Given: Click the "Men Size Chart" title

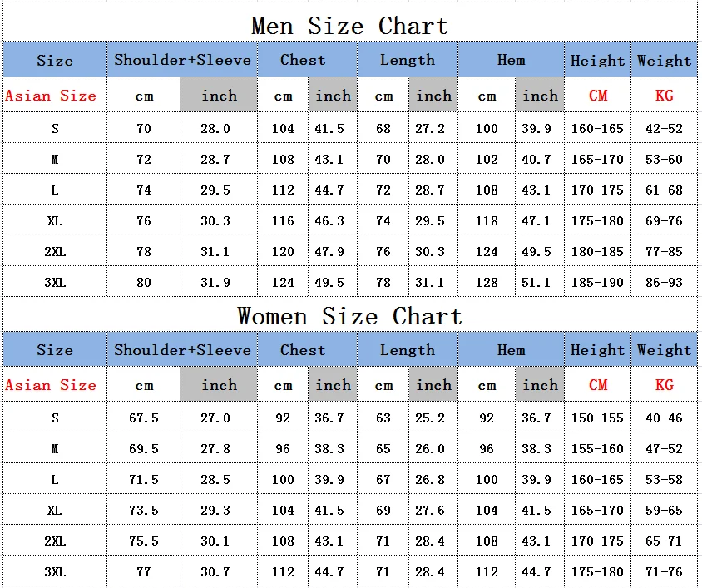Looking at the screenshot, I should point(349,26).
